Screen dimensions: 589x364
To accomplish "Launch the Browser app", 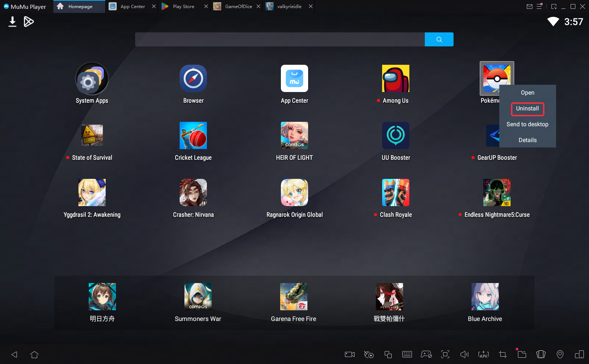I will tap(193, 78).
